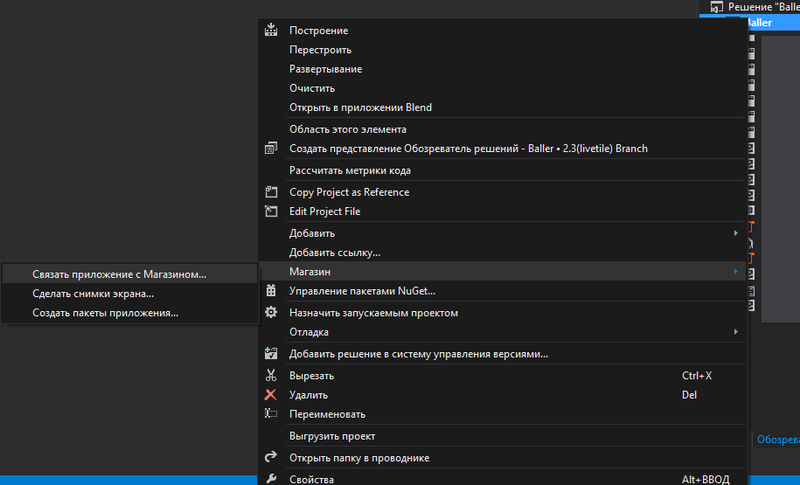Screen dimensions: 800x485
Task: Select Выгрузить проект
Action: [x=503, y=436]
